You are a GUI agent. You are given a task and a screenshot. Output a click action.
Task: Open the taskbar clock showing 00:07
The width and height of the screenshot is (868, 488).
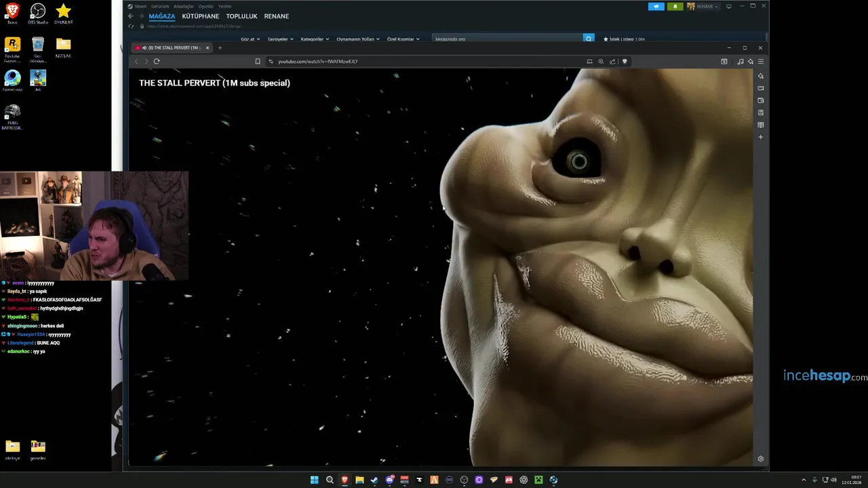tap(853, 480)
